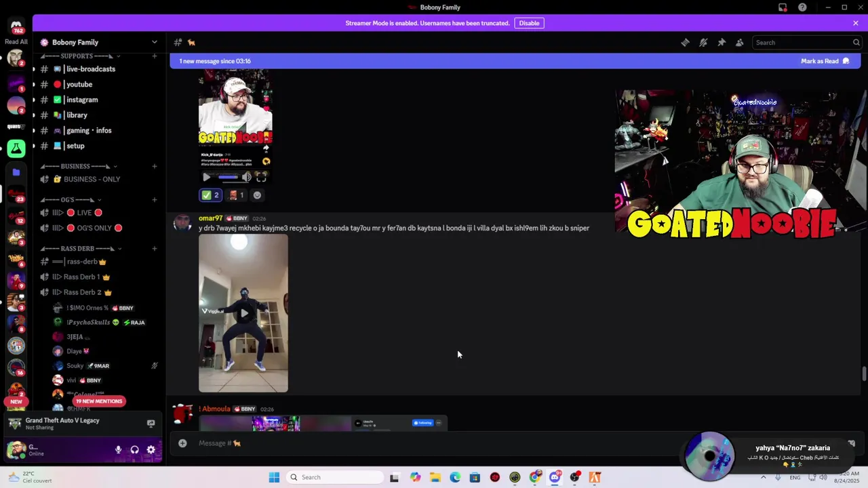Jump to 19 NEW MENTIONS
Viewport: 868px width, 488px height.
pyautogui.click(x=99, y=401)
